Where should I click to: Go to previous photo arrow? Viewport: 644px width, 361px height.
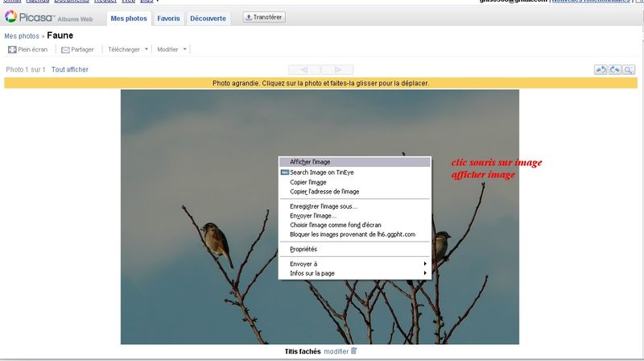[x=304, y=69]
